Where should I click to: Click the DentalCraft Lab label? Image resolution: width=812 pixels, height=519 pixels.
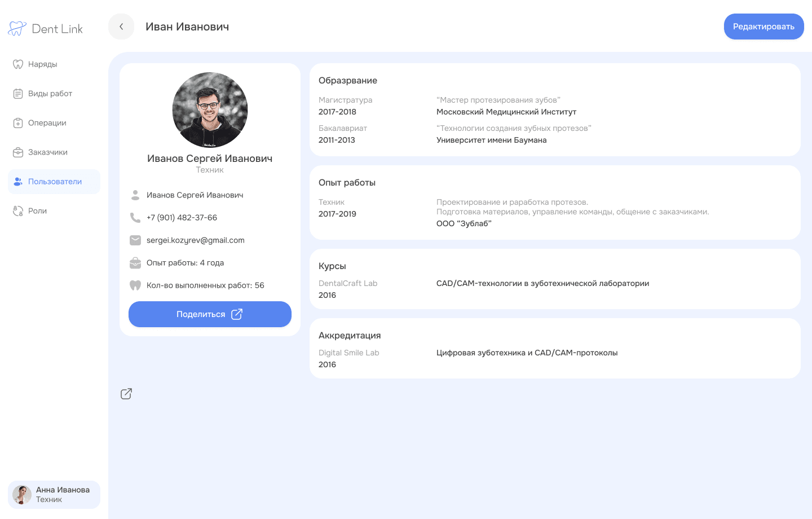348,283
